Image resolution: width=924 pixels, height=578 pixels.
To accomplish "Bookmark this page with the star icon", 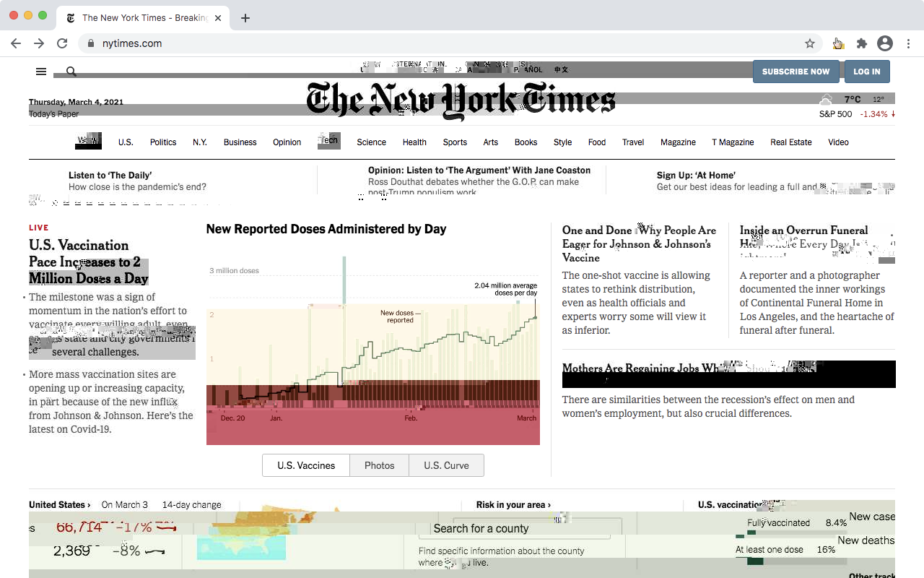I will [810, 43].
